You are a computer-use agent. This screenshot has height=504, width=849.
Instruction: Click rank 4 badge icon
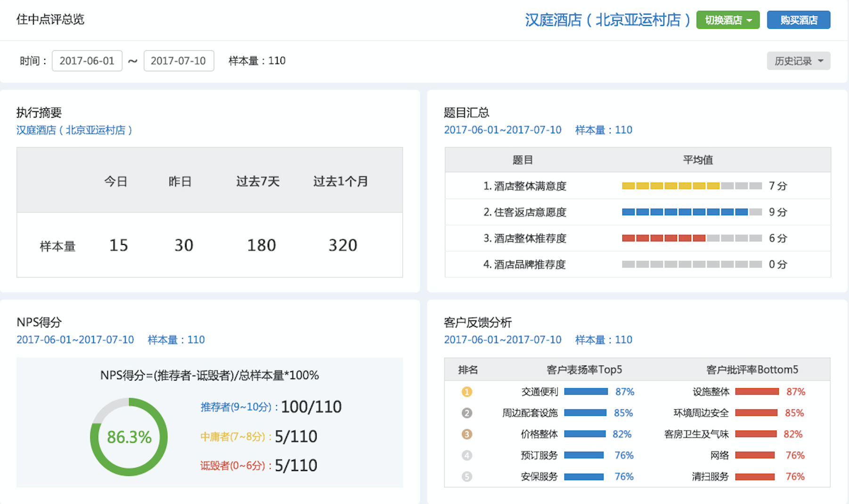coord(467,455)
